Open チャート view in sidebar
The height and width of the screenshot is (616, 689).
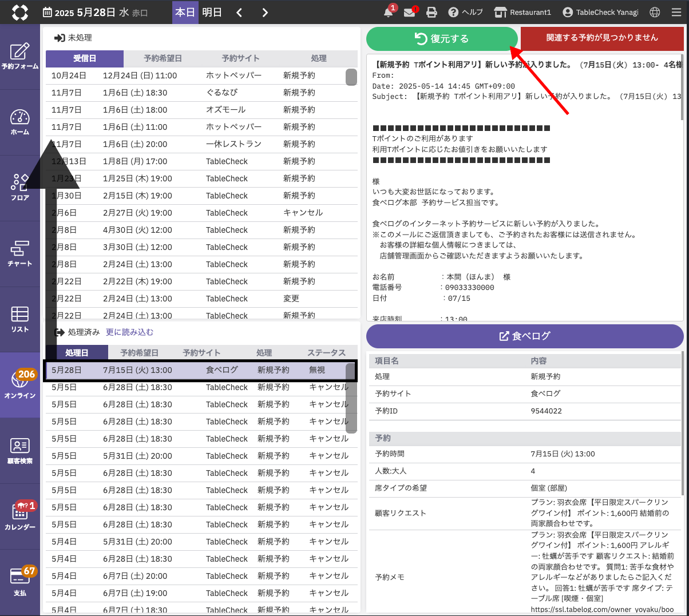pyautogui.click(x=20, y=254)
